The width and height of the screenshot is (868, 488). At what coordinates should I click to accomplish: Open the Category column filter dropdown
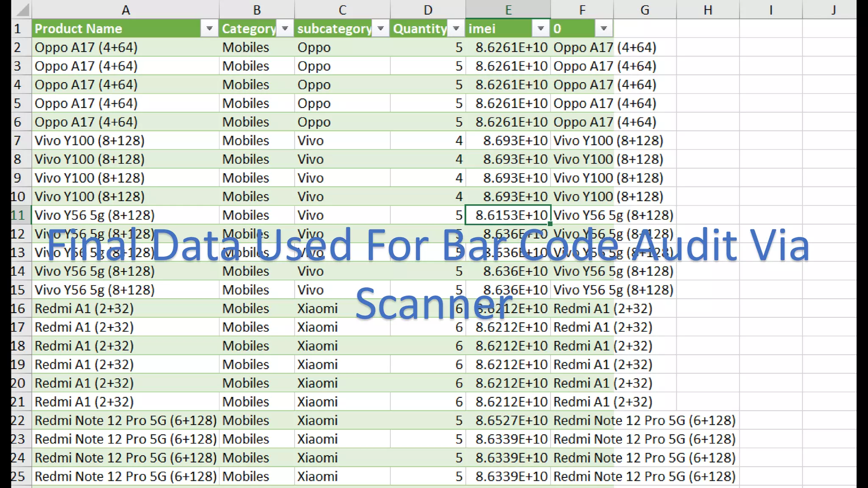click(x=285, y=28)
